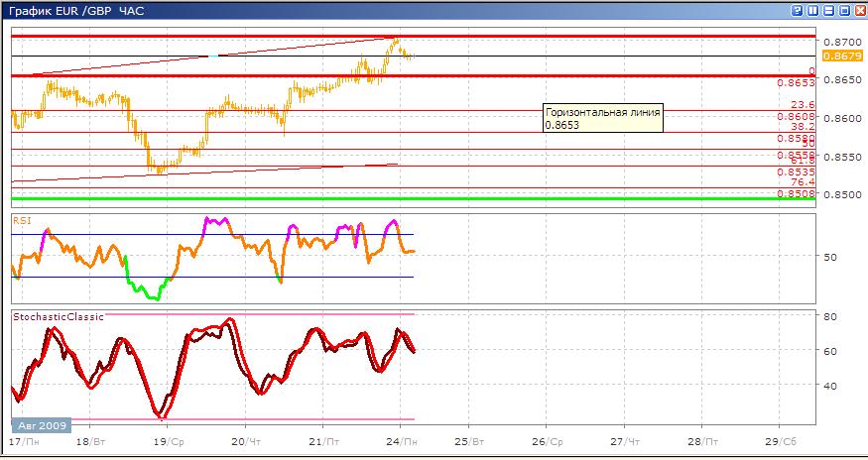Click date label 21/Пт
Screen dimensions: 868x460
[324, 442]
